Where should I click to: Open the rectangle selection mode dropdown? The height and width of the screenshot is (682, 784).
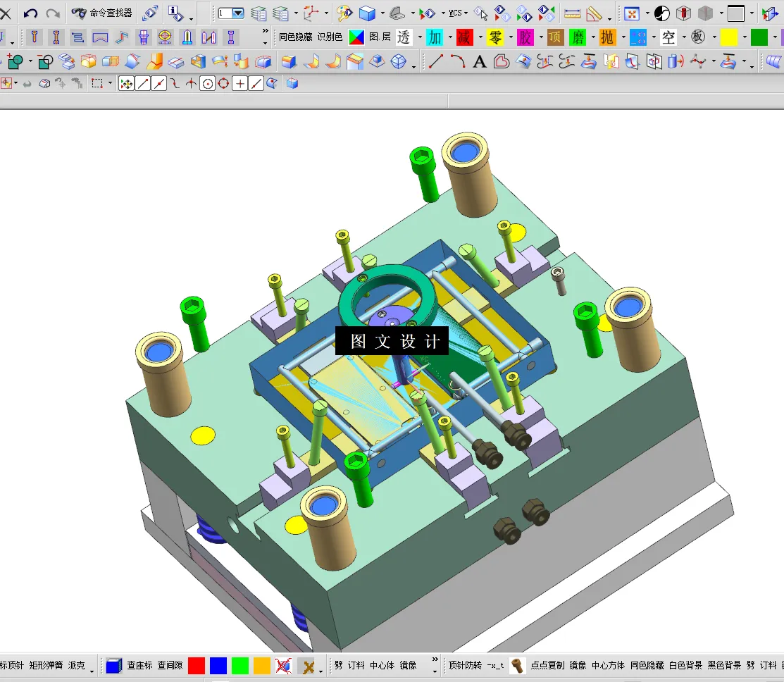tap(110, 84)
